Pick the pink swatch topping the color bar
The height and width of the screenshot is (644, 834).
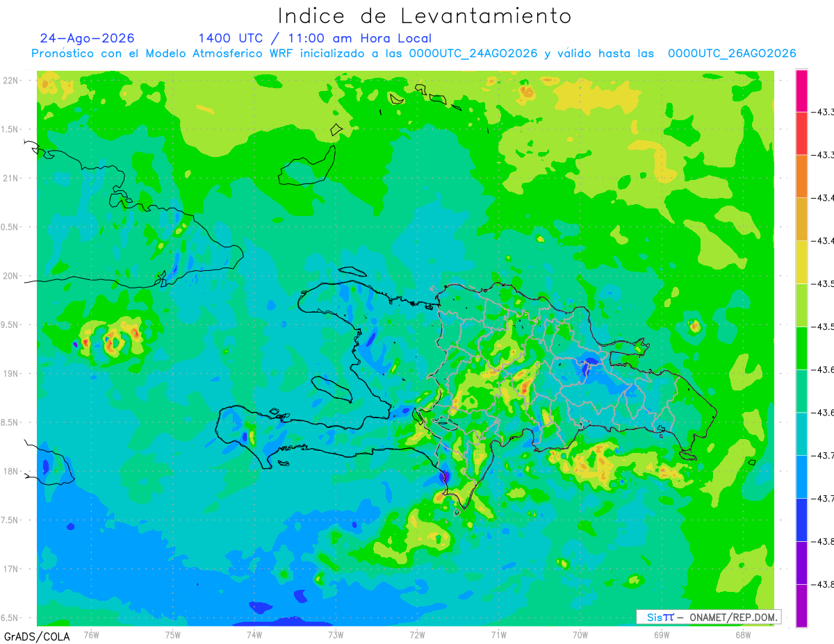(801, 90)
